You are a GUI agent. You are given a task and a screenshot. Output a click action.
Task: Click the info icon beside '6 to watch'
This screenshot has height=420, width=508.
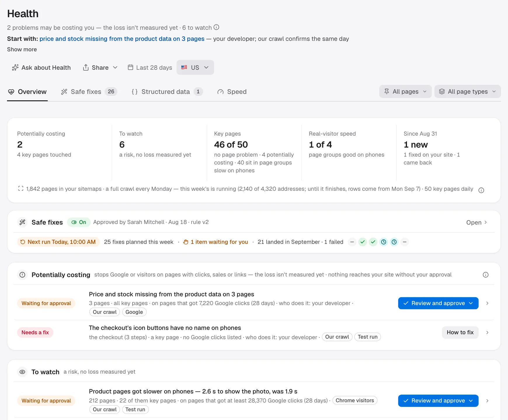click(x=216, y=27)
